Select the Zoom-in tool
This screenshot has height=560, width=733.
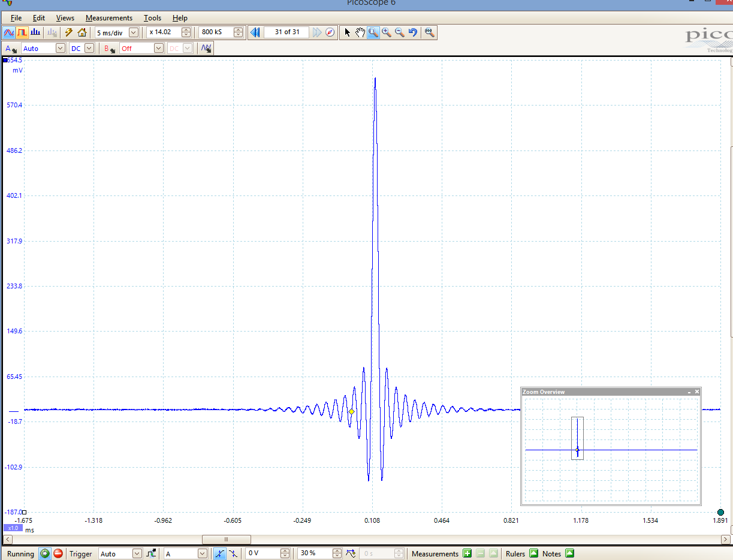click(387, 32)
